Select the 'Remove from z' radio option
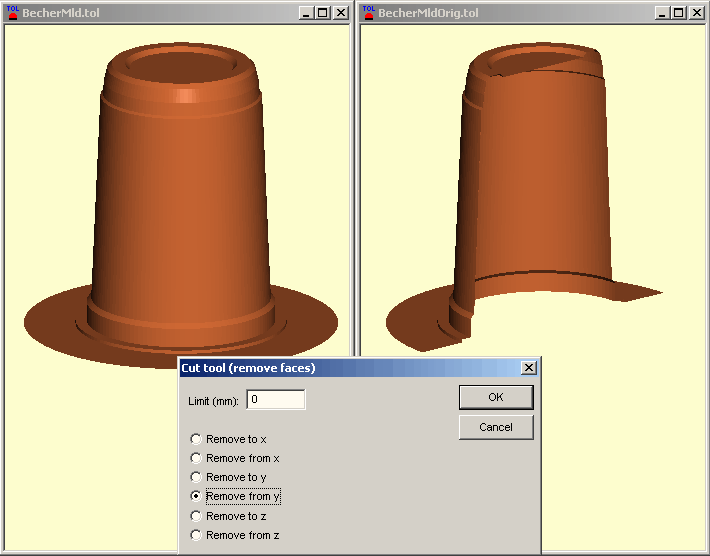 pyautogui.click(x=235, y=535)
